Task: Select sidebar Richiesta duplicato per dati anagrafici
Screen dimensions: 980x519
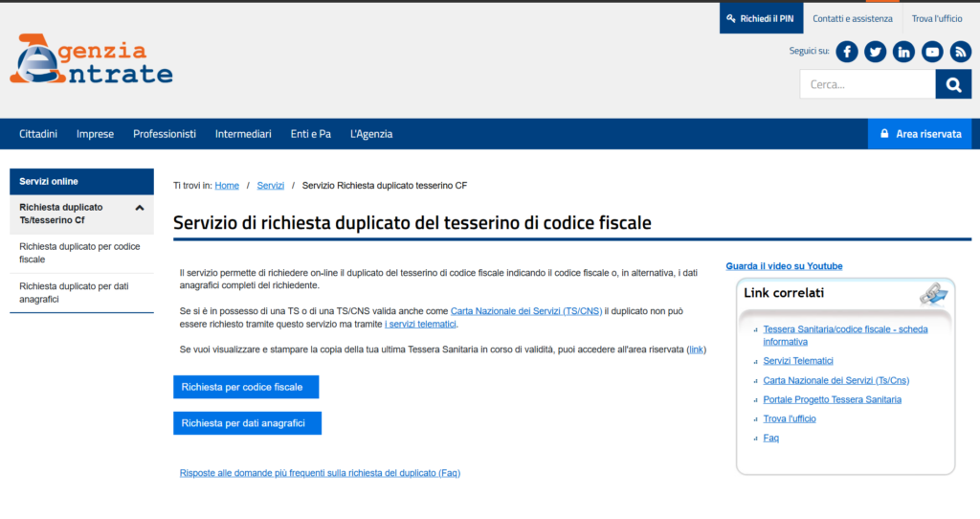Action: tap(81, 293)
